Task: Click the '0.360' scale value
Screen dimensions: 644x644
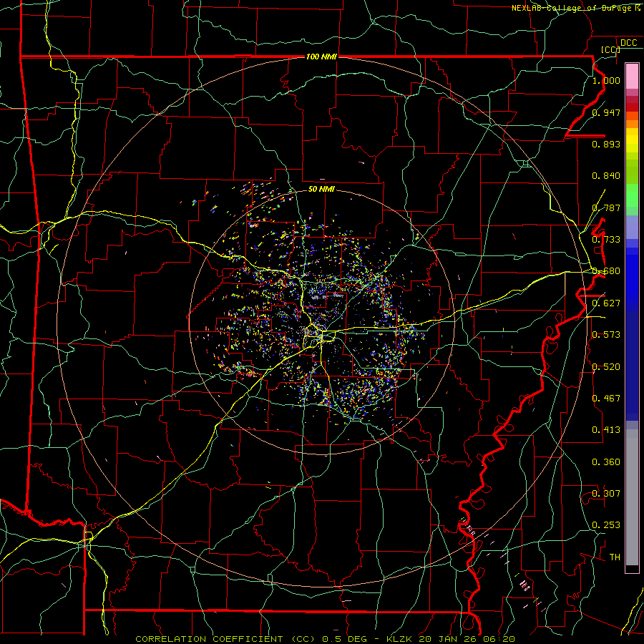Action: 606,462
